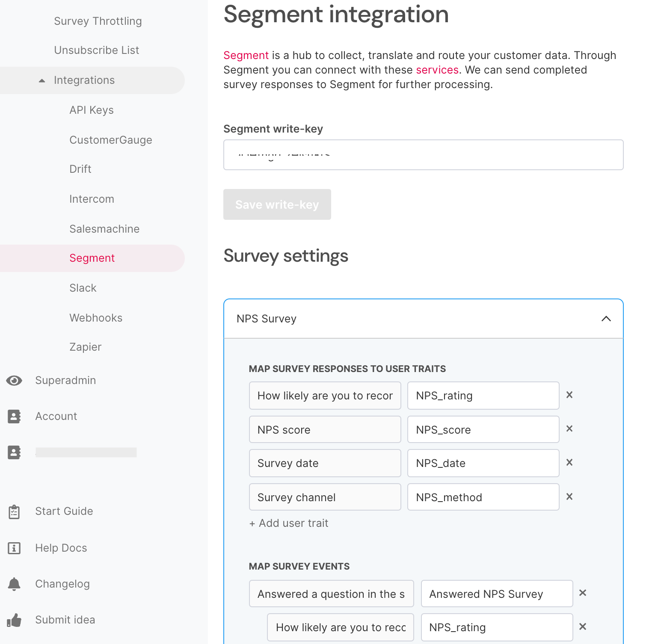Collapse the Integrations section
Viewport: 664px width, 644px height.
tap(42, 80)
